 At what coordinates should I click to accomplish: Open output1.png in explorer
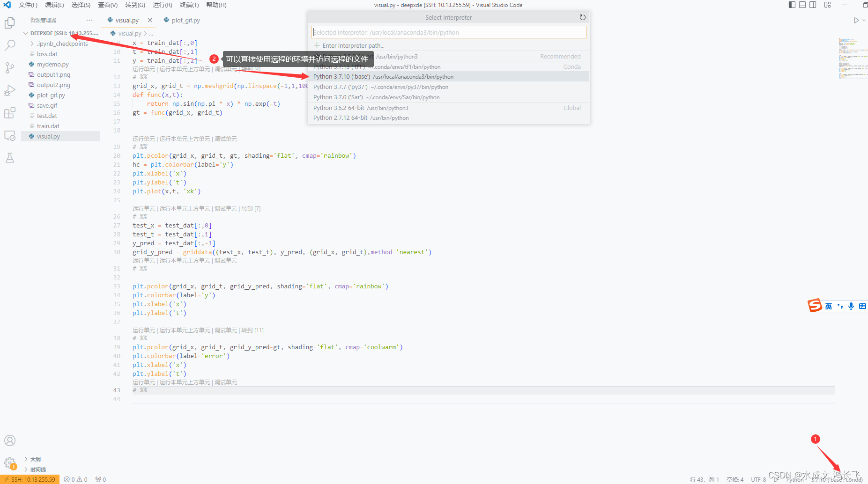pos(61,74)
